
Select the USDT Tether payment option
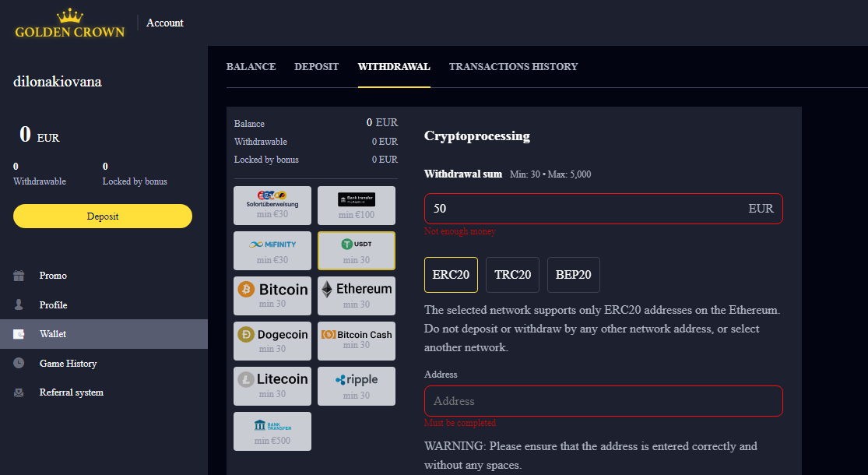tap(357, 250)
